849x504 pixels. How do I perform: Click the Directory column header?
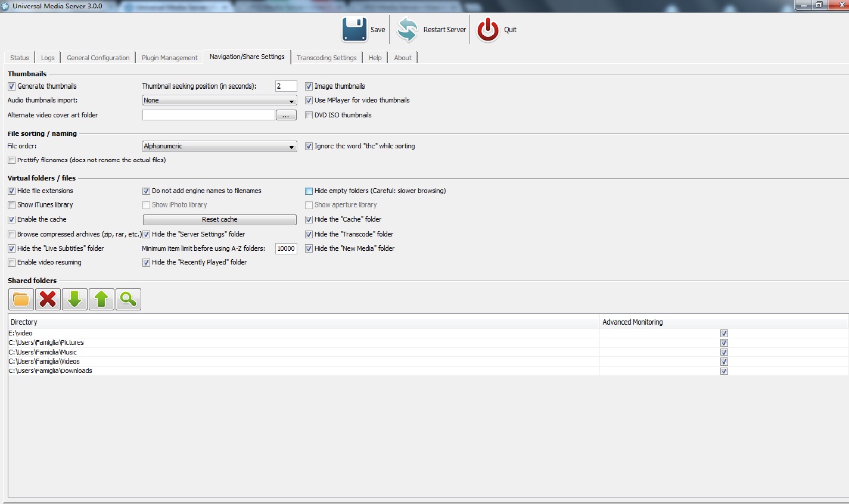304,322
